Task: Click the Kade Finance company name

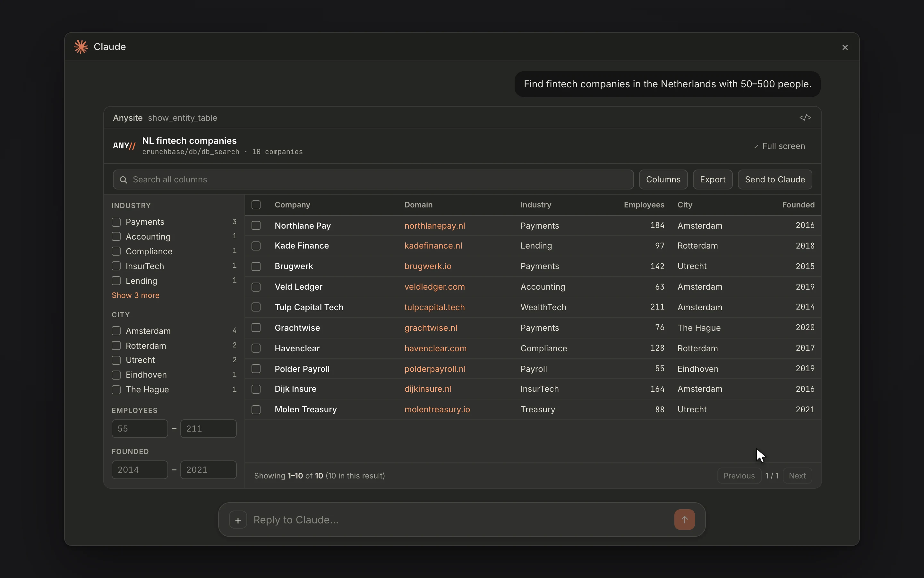Action: 302,246
